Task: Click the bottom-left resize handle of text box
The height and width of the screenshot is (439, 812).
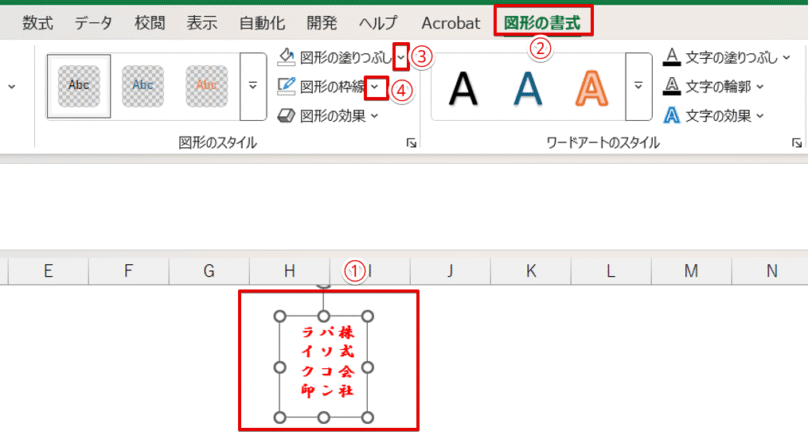Action: tap(280, 417)
